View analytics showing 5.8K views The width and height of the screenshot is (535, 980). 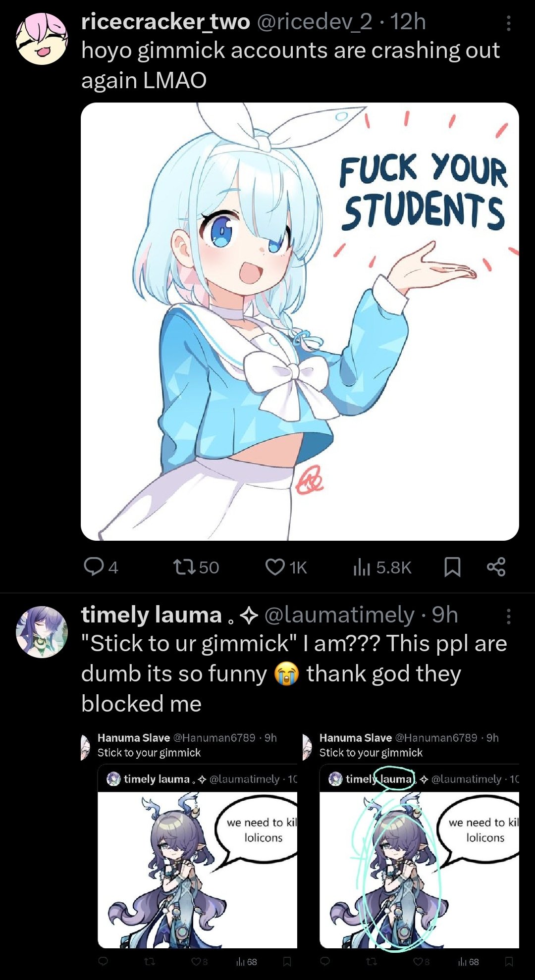coord(382,567)
